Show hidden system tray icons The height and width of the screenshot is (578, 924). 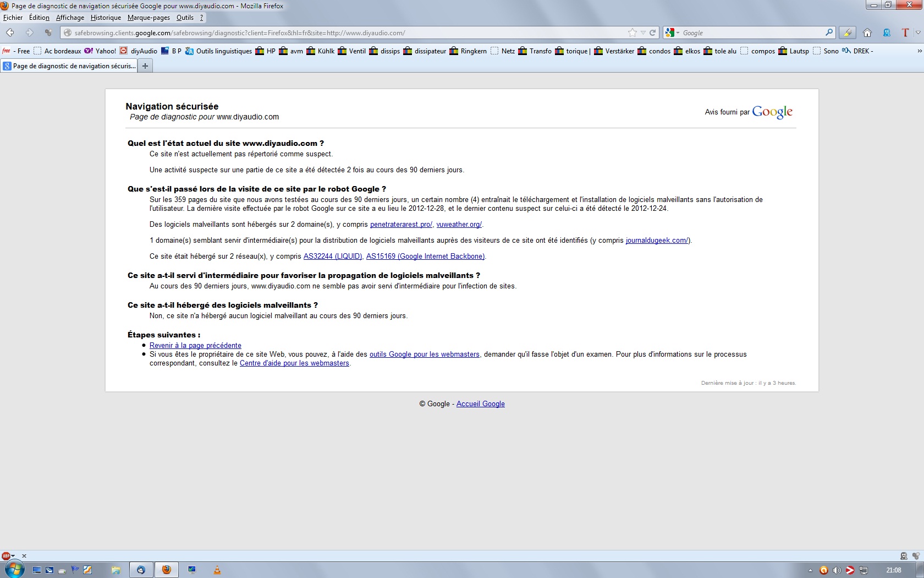point(810,570)
